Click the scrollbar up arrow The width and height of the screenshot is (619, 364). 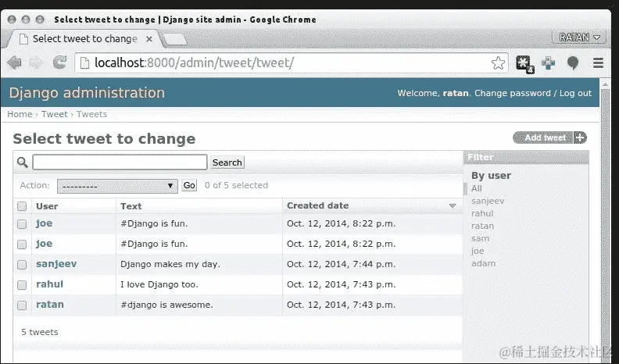tap(605, 84)
